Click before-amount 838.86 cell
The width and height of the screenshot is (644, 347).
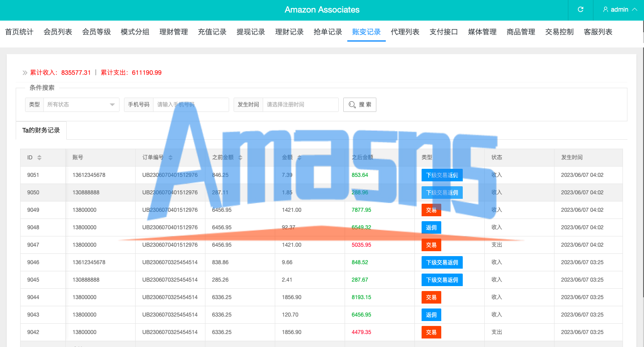[220, 262]
